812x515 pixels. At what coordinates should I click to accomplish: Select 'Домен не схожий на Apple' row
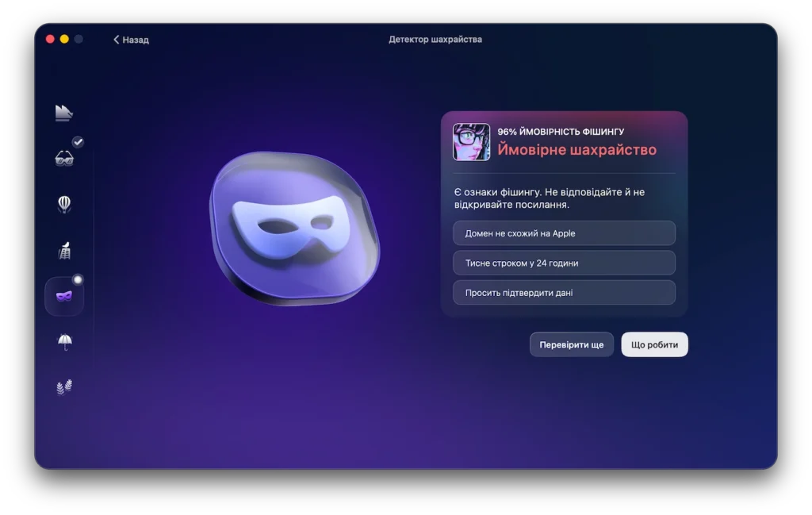[564, 233]
